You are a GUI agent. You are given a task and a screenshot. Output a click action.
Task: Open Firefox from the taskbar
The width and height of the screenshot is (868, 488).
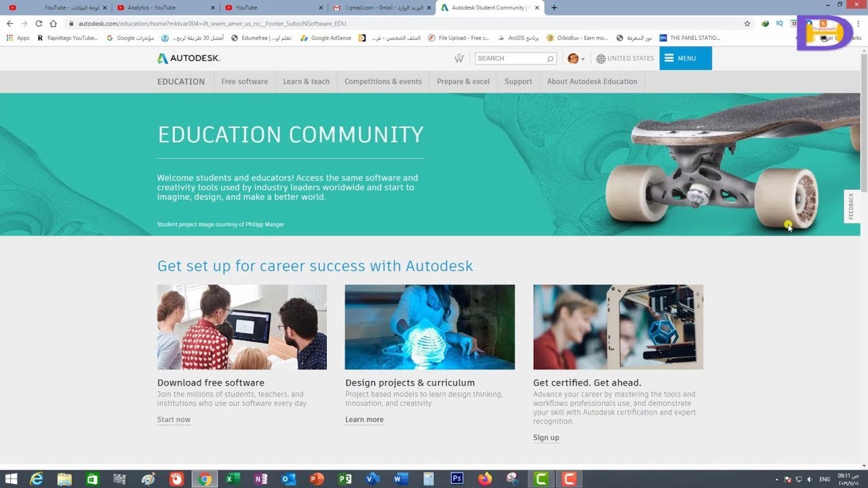(485, 479)
